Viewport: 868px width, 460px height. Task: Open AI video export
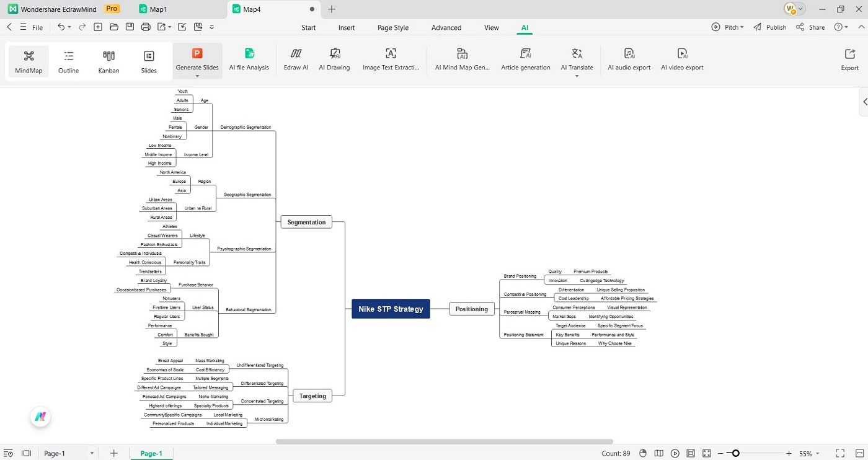coord(682,60)
